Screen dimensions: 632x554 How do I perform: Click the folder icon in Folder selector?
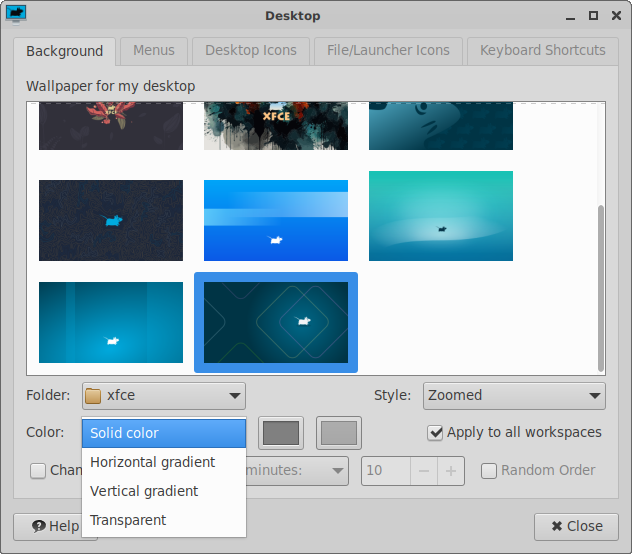pyautogui.click(x=93, y=396)
